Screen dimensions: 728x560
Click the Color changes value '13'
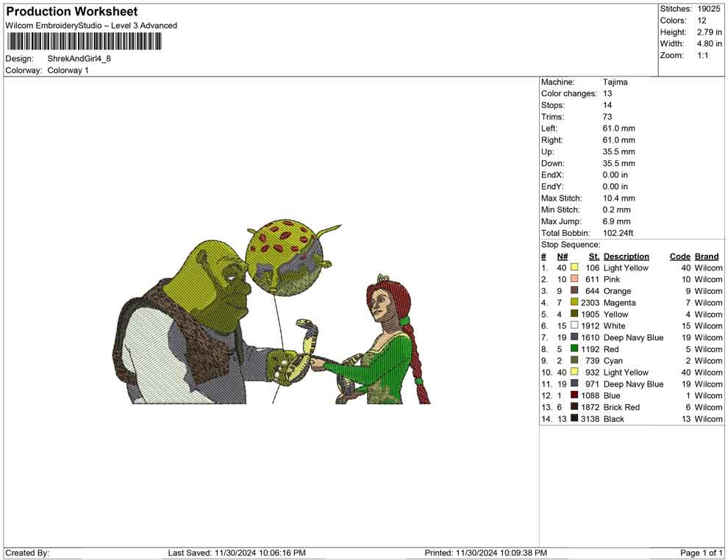pyautogui.click(x=607, y=94)
